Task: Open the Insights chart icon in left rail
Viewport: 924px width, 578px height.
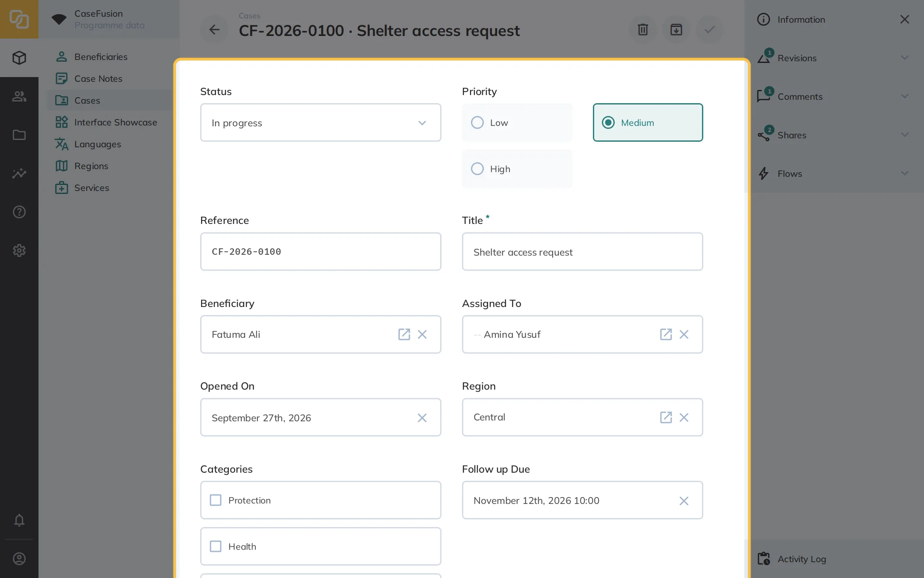Action: (19, 173)
